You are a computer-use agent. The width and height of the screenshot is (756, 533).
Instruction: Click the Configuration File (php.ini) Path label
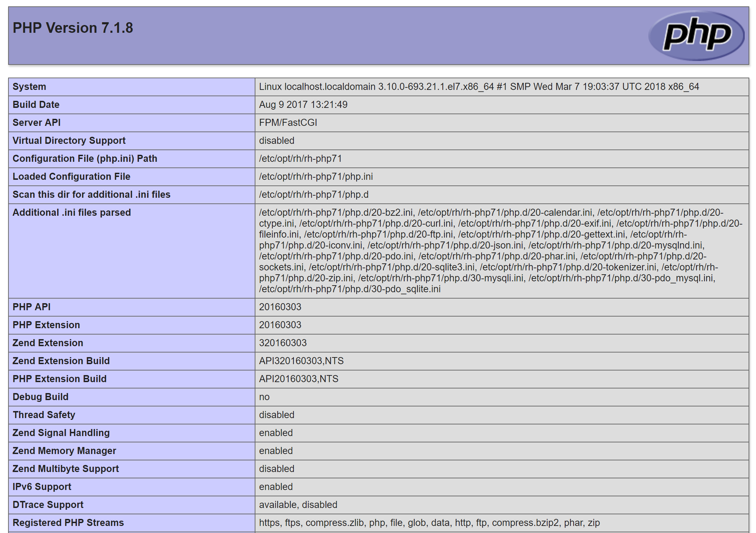pyautogui.click(x=85, y=159)
